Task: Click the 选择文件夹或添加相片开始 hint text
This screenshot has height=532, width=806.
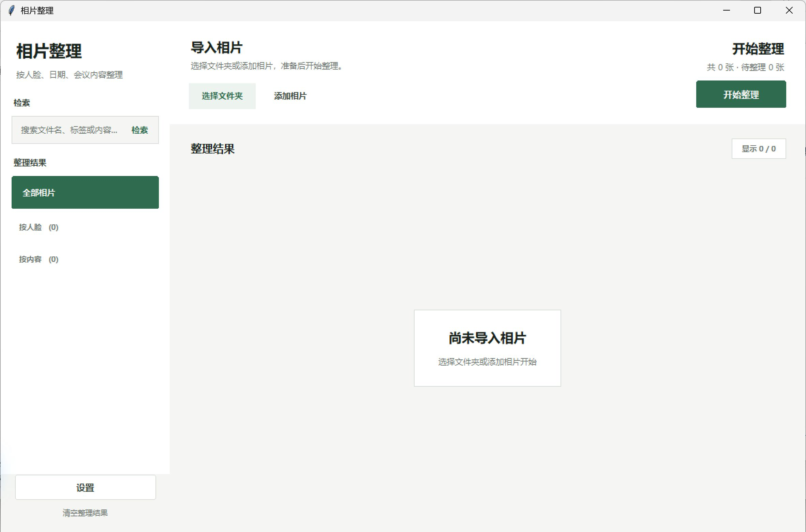Action: (x=487, y=362)
